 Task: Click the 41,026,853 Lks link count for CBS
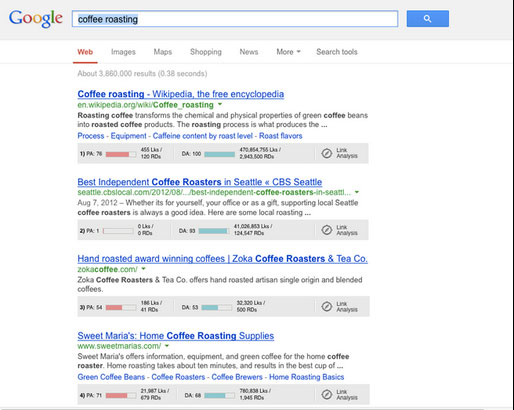click(x=253, y=226)
